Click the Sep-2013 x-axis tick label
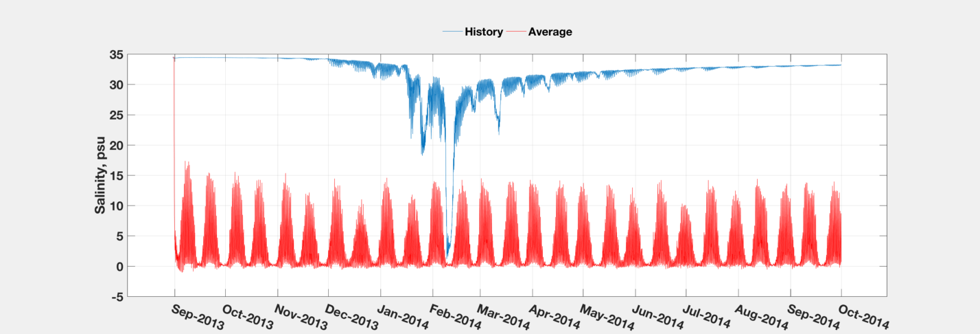This screenshot has width=980, height=334. click(x=196, y=316)
